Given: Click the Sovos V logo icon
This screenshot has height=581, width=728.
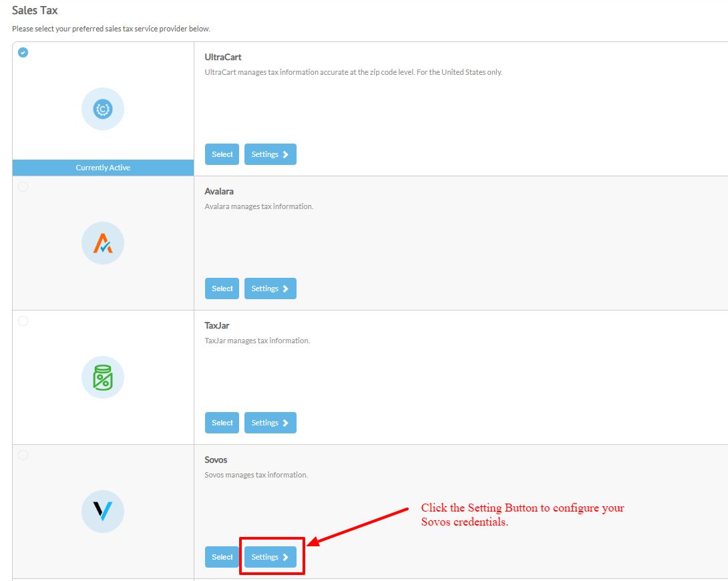Looking at the screenshot, I should [103, 512].
